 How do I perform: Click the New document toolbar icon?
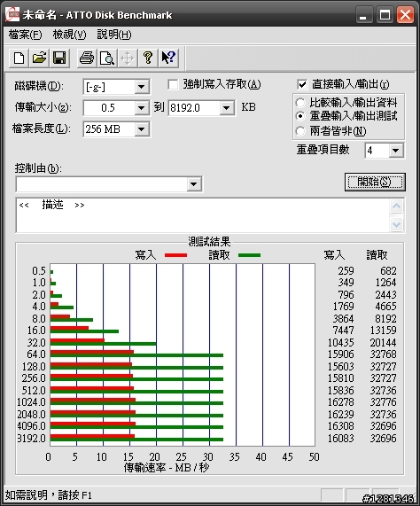(19, 58)
